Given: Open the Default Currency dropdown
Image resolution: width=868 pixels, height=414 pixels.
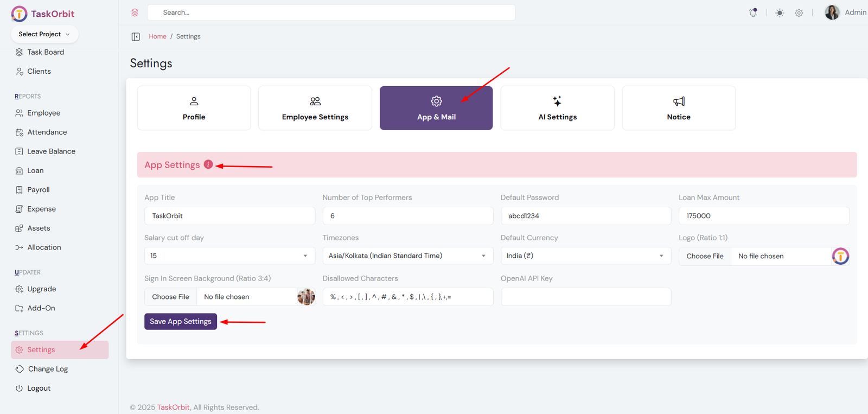Looking at the screenshot, I should [x=586, y=256].
